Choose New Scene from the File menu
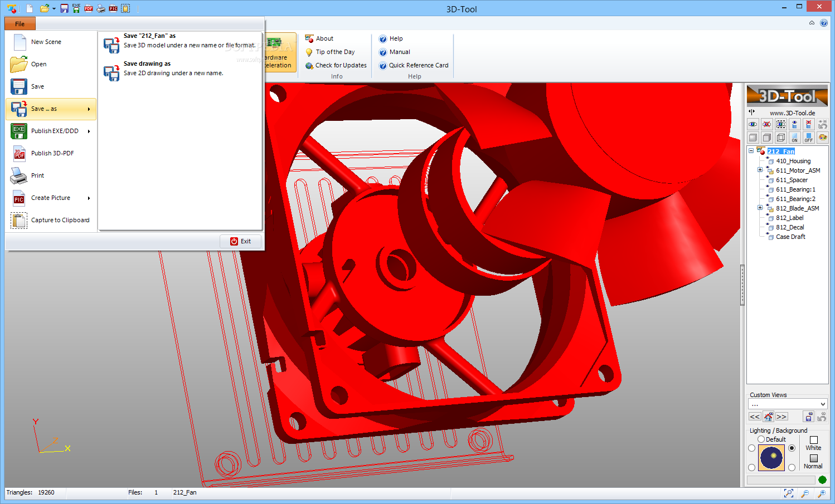Screen dimensions: 835x504 pos(51,42)
